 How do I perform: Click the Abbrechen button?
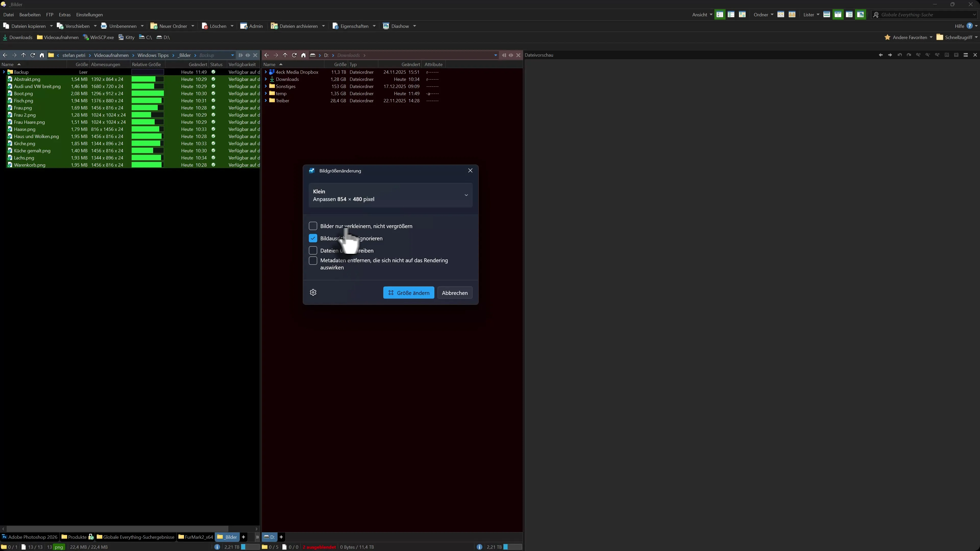[455, 293]
